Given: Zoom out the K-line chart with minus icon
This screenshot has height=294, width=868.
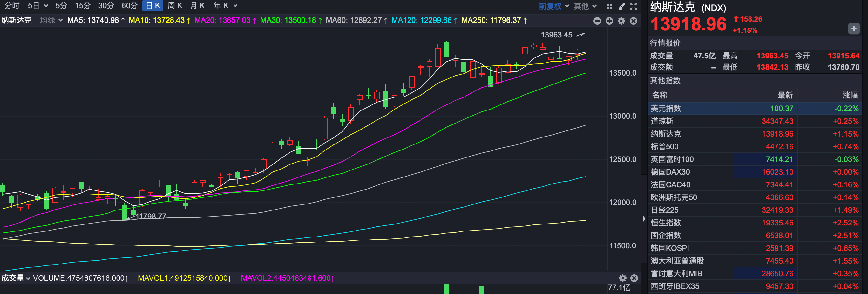Looking at the screenshot, I should (x=597, y=21).
